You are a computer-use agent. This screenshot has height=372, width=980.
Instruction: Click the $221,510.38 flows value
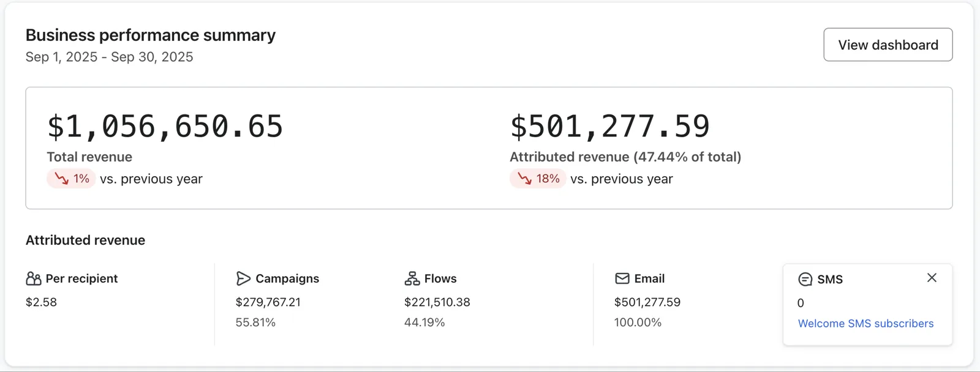click(x=437, y=302)
